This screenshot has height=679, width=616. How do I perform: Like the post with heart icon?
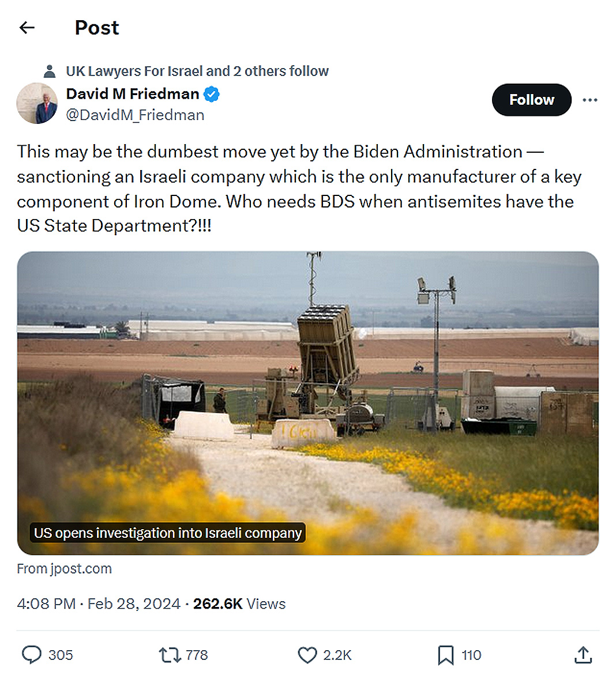[307, 655]
